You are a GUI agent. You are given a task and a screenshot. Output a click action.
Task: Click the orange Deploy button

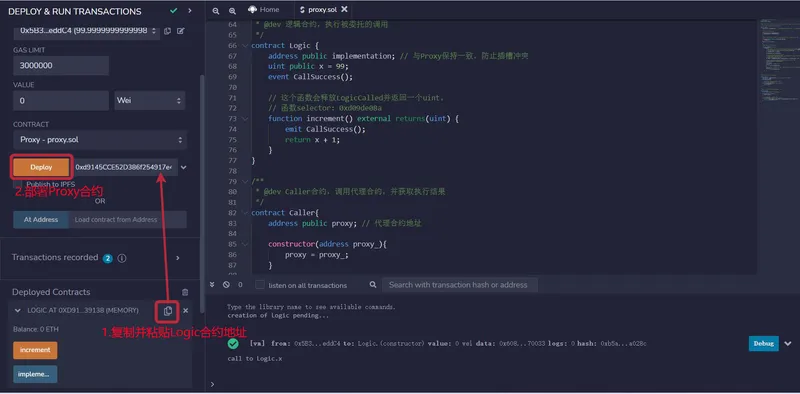pos(41,167)
